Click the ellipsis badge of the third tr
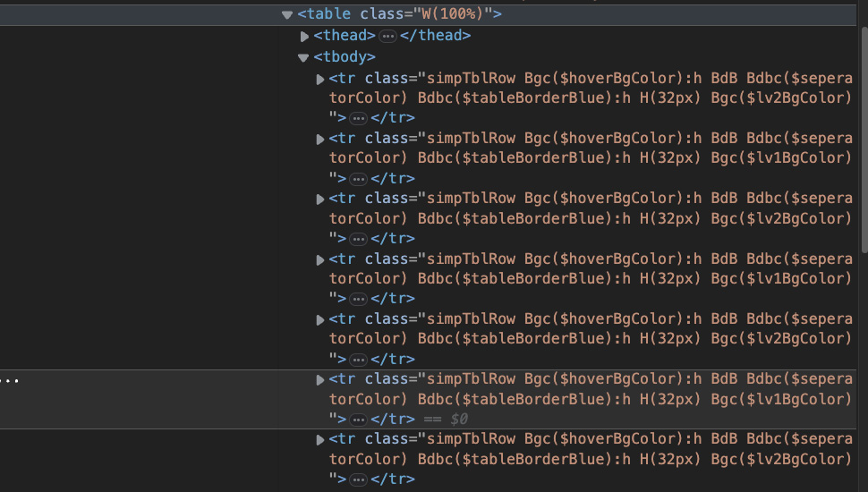The image size is (868, 492). [x=358, y=239]
